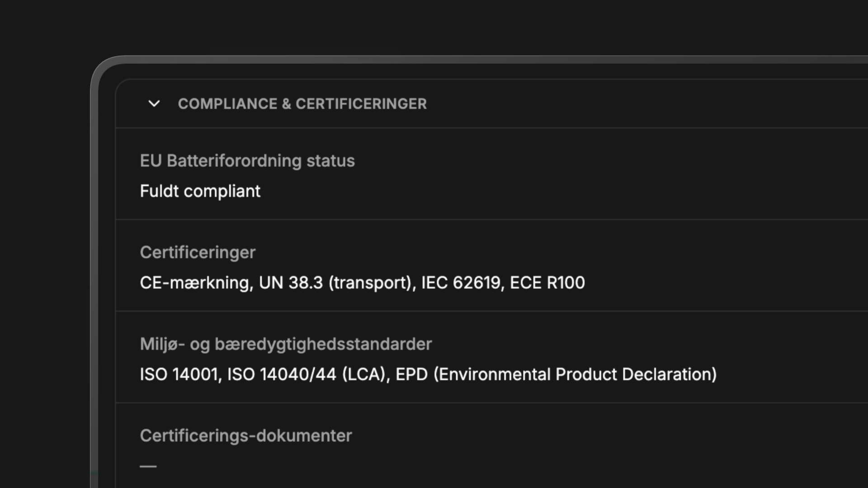Select the CE-mærkning certification text

pyautogui.click(x=193, y=282)
